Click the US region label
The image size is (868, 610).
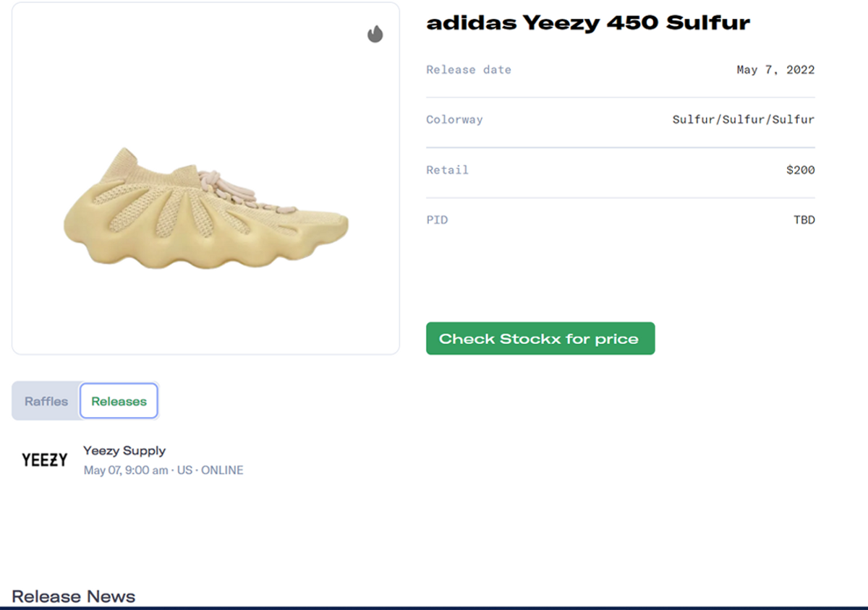184,470
